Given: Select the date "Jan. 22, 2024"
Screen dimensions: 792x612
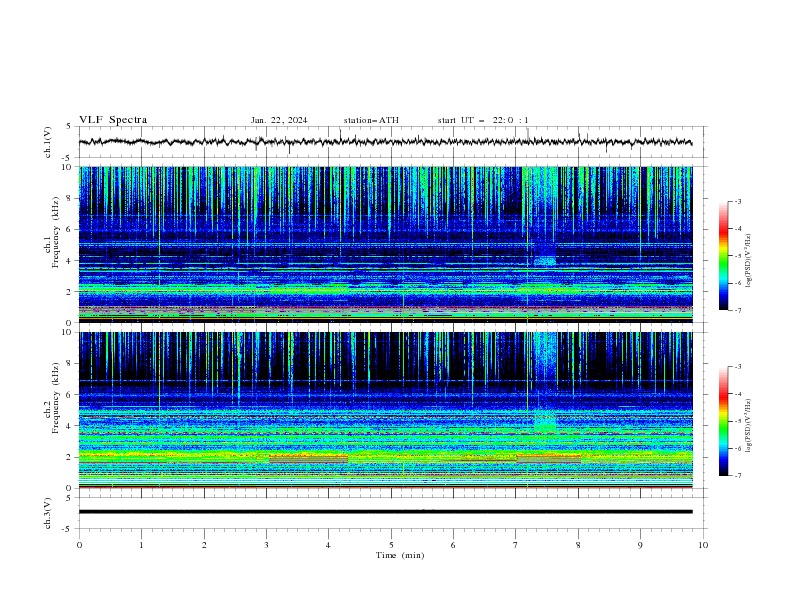Looking at the screenshot, I should (x=279, y=120).
